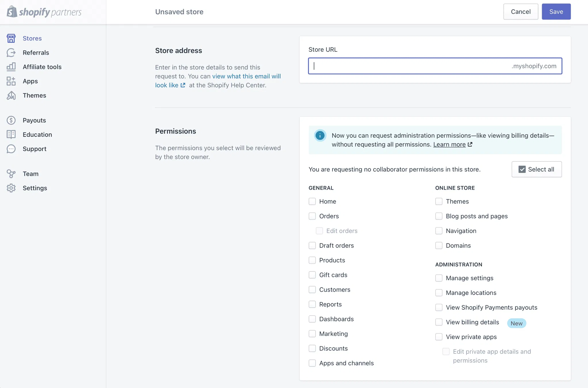Go to Affiliate tools section
The height and width of the screenshot is (388, 588).
(x=42, y=67)
